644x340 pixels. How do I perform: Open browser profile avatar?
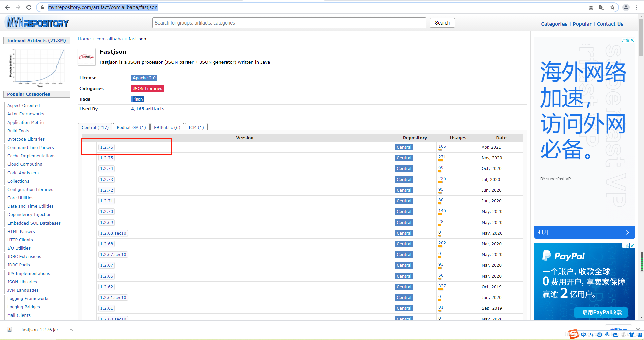626,7
